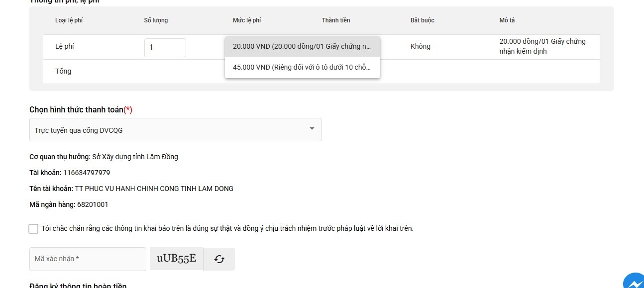Image resolution: width=644 pixels, height=288 pixels.
Task: Choose the 45.000 VNĐ fee option
Action: point(302,68)
